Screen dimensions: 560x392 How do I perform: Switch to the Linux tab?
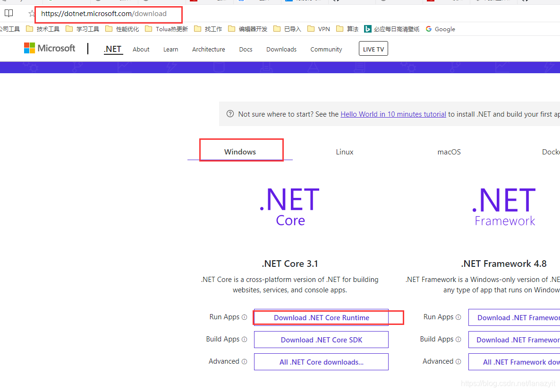coord(345,152)
